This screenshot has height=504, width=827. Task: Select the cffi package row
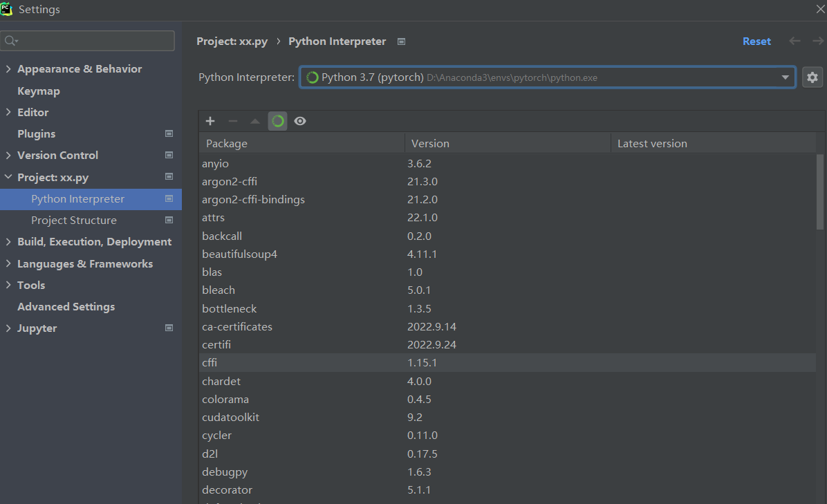pos(508,363)
